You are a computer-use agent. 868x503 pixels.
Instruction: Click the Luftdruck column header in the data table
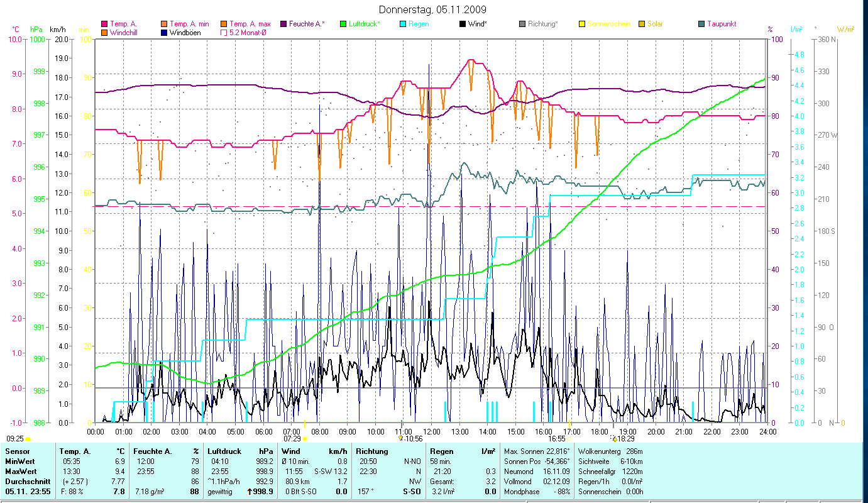224,451
